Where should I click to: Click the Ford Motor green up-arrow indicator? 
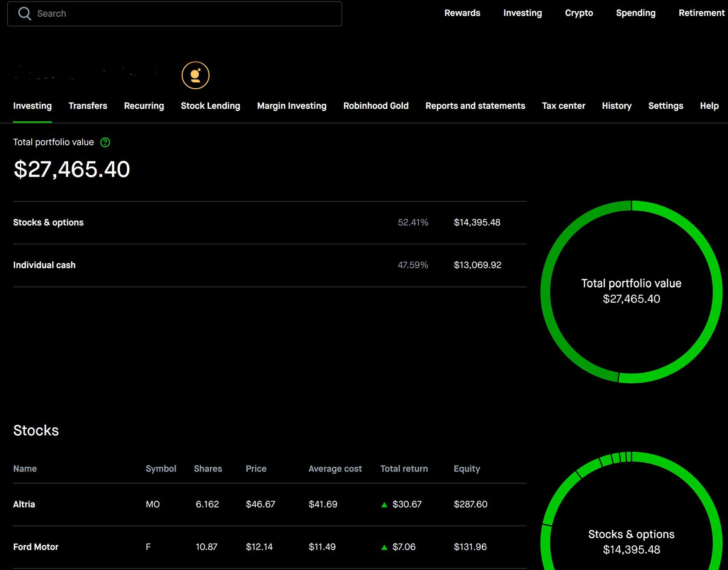point(384,547)
